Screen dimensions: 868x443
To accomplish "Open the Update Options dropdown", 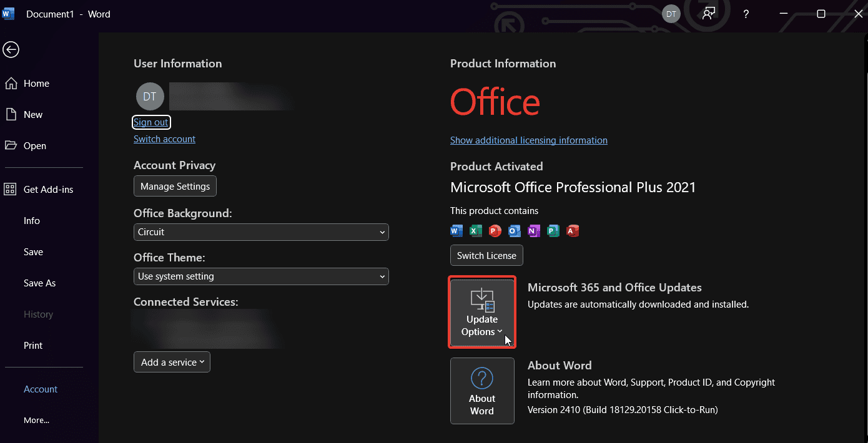I will (481, 312).
